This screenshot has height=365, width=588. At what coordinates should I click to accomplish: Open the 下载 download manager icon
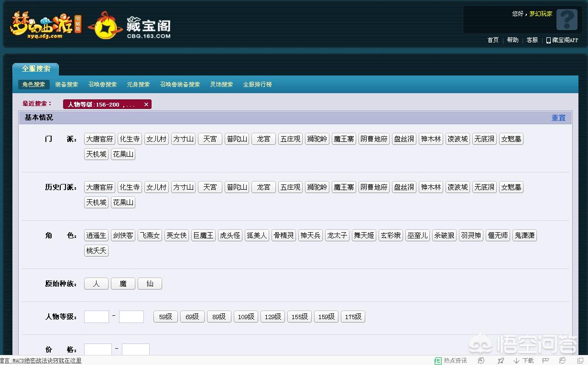click(523, 361)
